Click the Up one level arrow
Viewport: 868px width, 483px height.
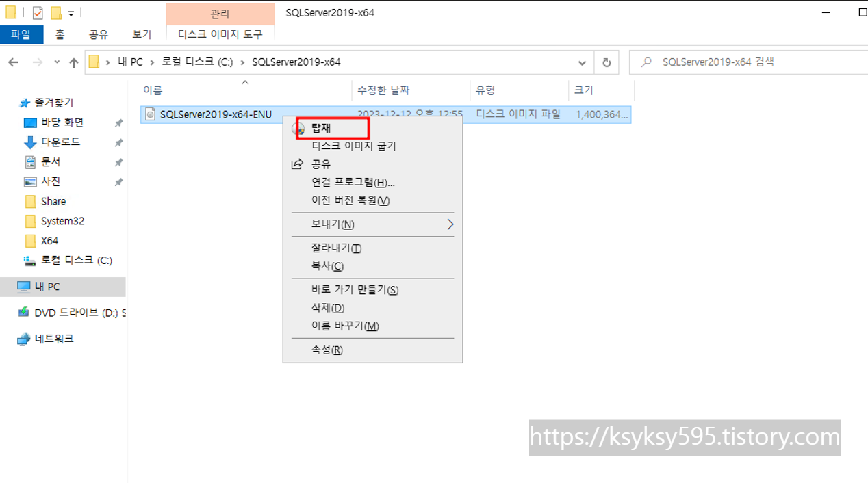pos(74,62)
